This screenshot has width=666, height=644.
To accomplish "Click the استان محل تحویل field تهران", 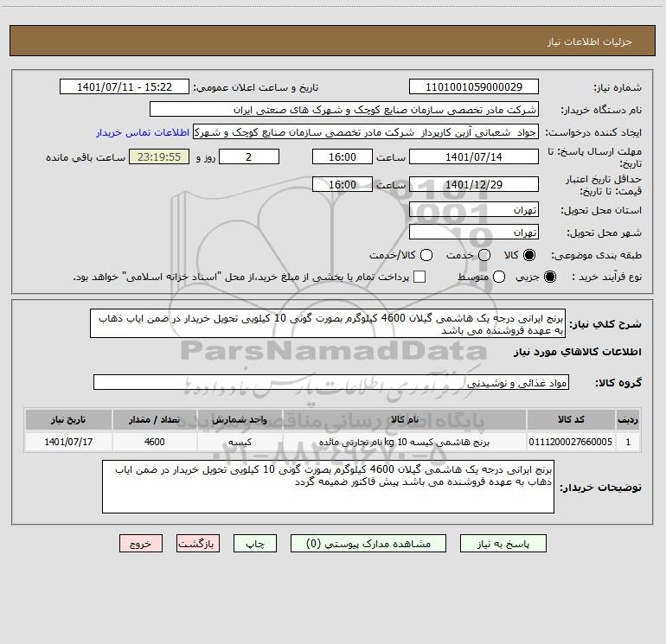I will [474, 209].
